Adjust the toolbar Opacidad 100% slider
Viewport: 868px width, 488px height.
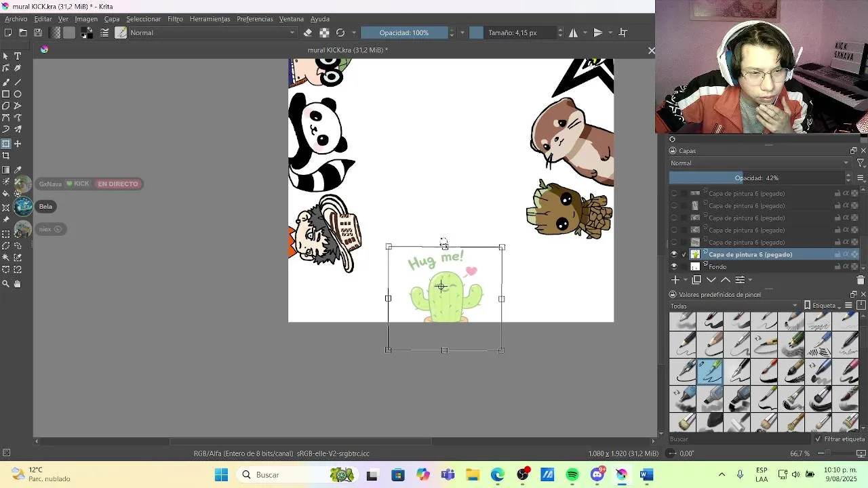404,33
